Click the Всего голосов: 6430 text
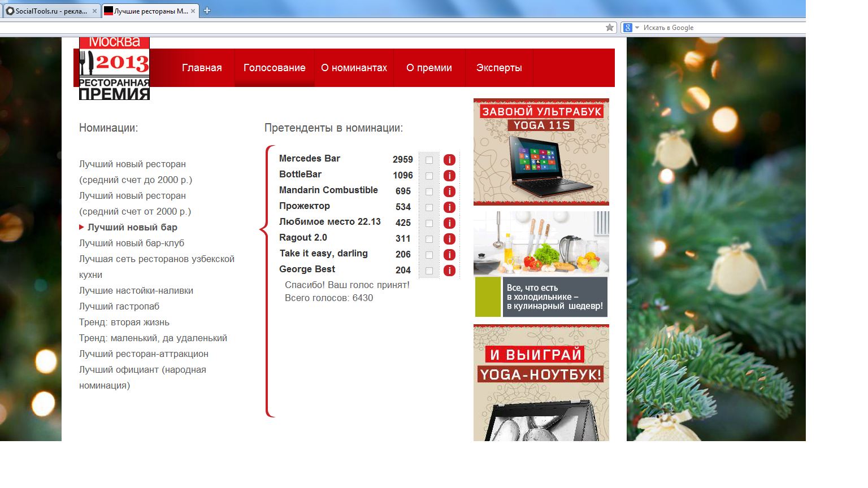This screenshot has height=488, width=868. 329,298
